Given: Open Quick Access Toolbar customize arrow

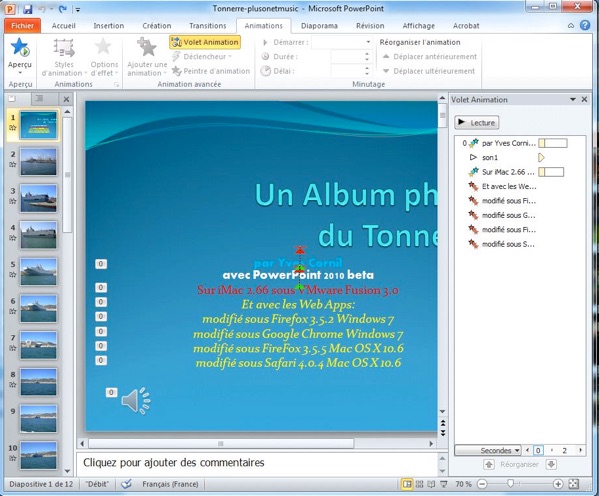Looking at the screenshot, I should click(x=78, y=10).
